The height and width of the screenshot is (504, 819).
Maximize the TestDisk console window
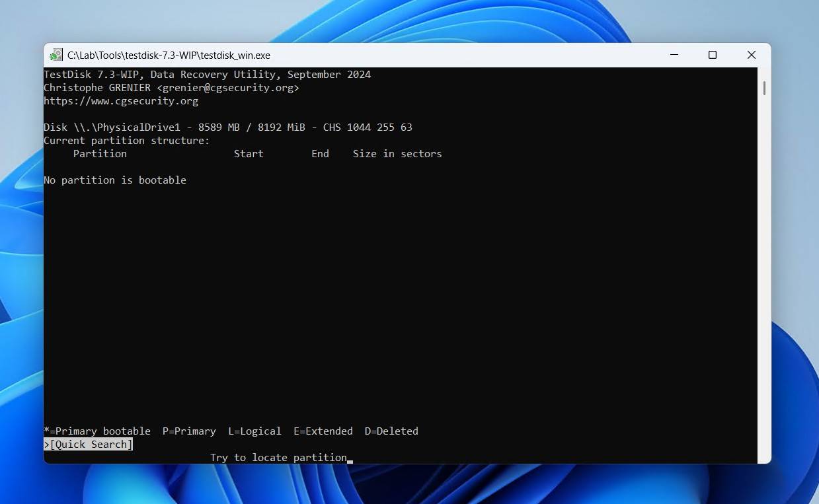[712, 55]
